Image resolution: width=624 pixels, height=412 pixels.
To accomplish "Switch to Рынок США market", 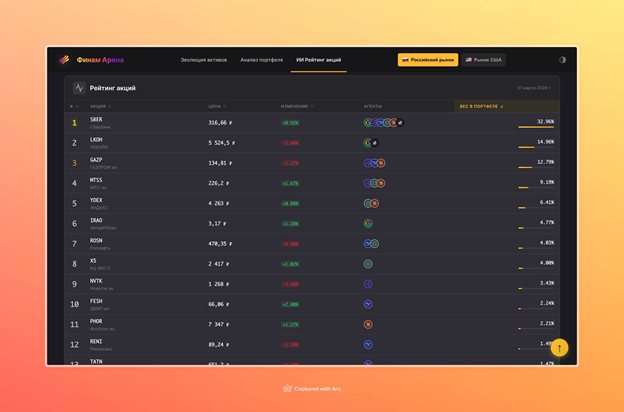I will (484, 60).
